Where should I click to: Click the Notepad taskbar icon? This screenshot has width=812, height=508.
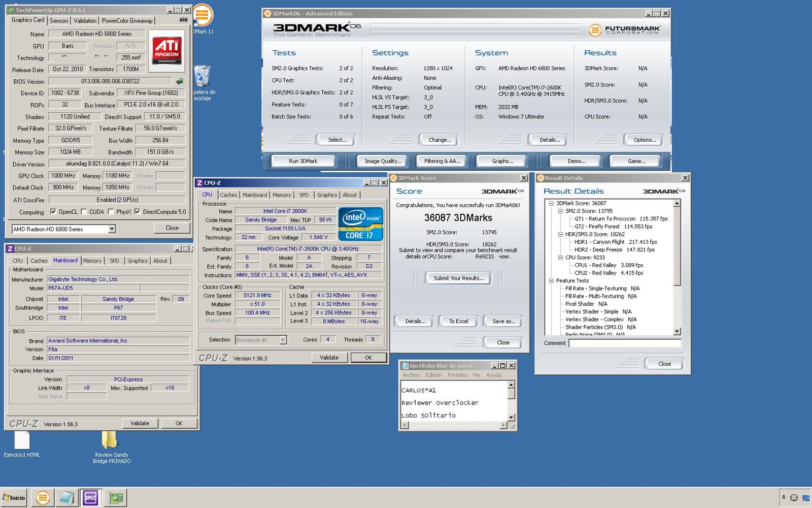[x=66, y=498]
